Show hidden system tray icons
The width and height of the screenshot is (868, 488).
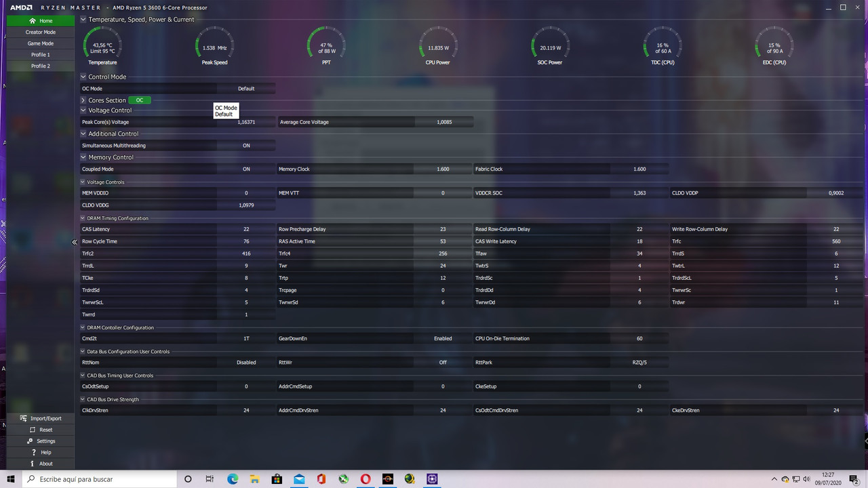(774, 479)
